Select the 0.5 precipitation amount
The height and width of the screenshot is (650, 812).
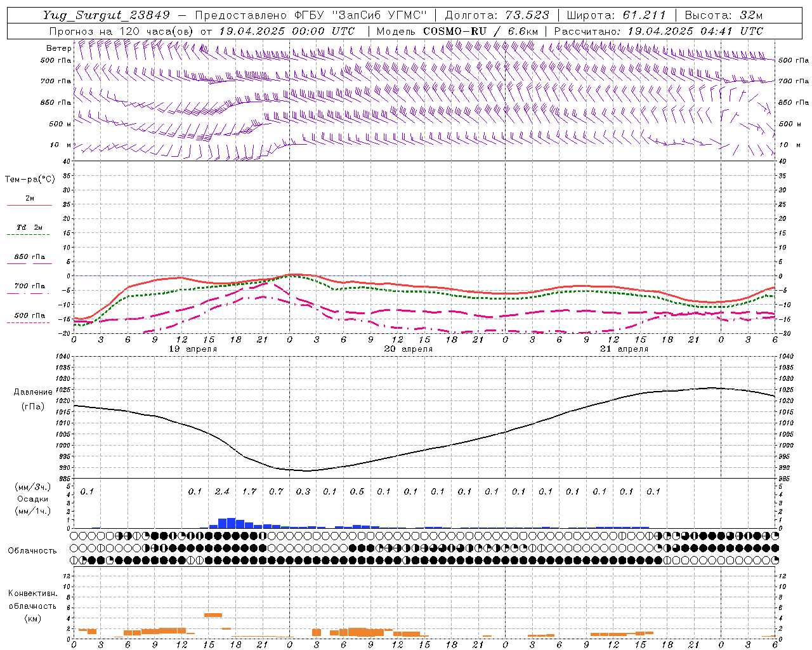point(357,491)
